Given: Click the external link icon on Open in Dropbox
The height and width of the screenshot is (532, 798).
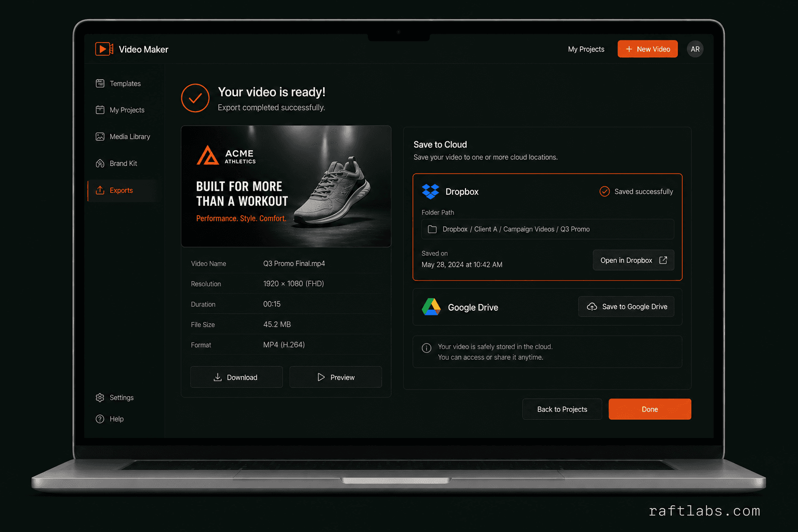Looking at the screenshot, I should (x=663, y=260).
